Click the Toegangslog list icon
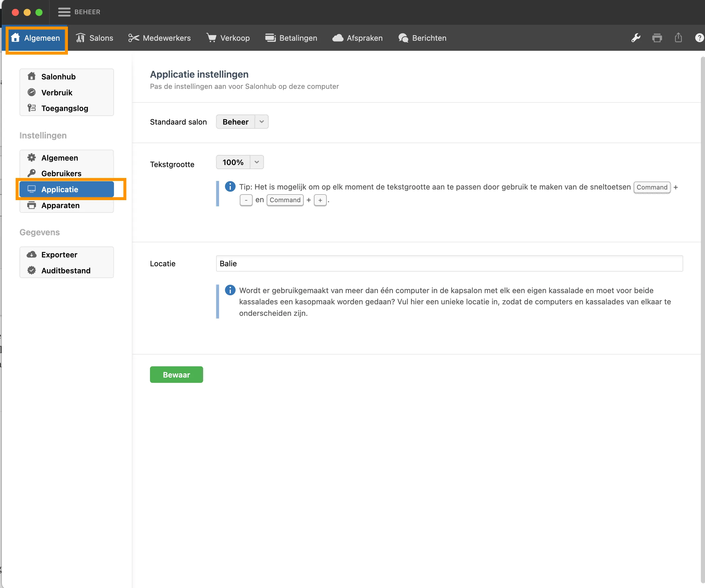Viewport: 705px width, 588px height. [32, 108]
